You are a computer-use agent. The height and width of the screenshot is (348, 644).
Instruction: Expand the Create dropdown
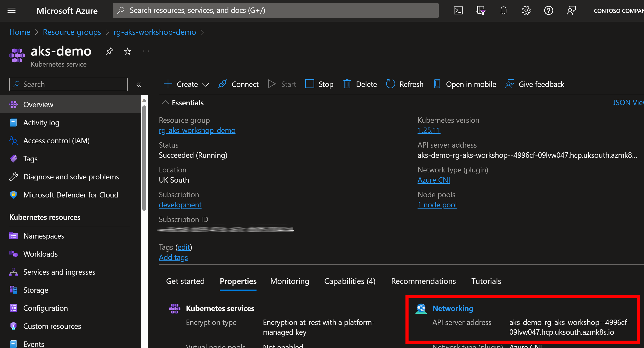click(186, 84)
